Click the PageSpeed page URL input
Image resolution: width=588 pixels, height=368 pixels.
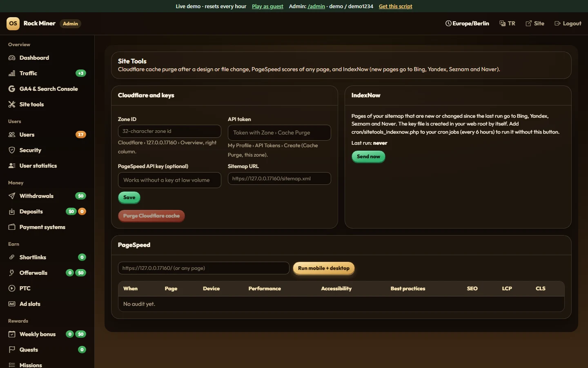coord(204,268)
